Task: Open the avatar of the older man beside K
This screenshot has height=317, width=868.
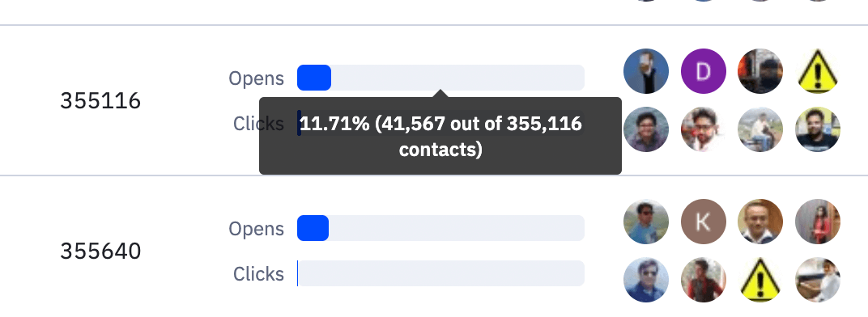Action: [760, 222]
